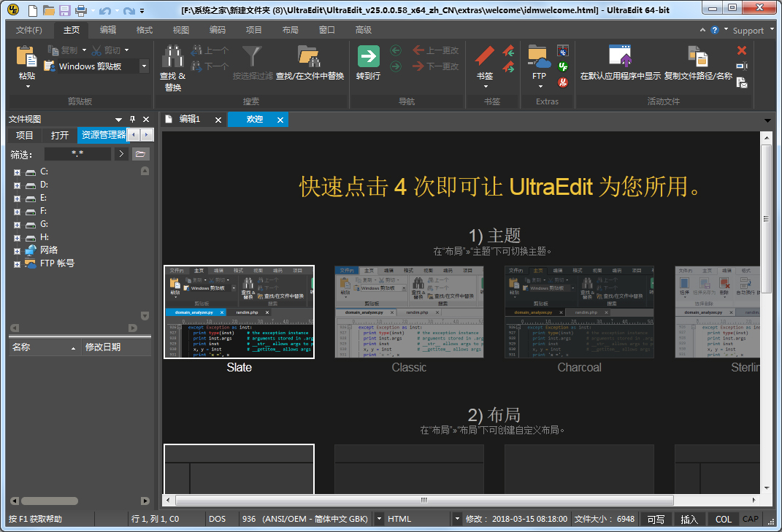Click the Print icon in quick access toolbar

81,10
